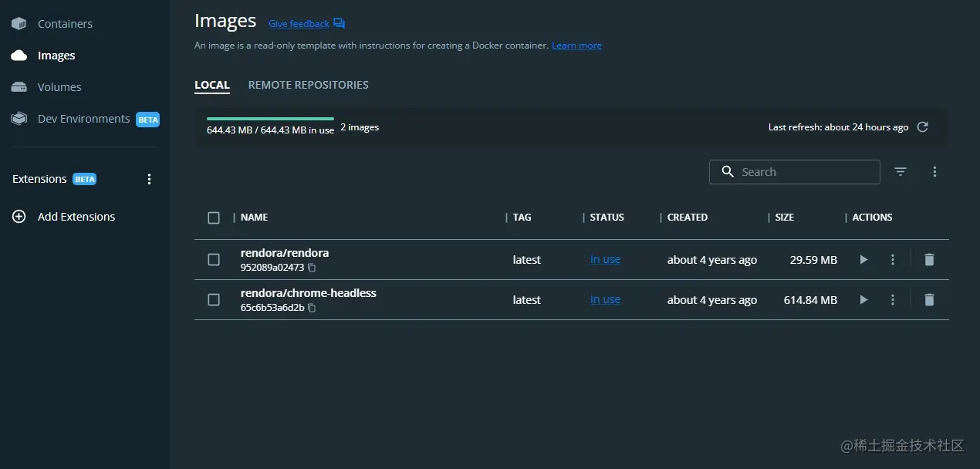
Task: Run the rendora/rendora image
Action: click(863, 260)
